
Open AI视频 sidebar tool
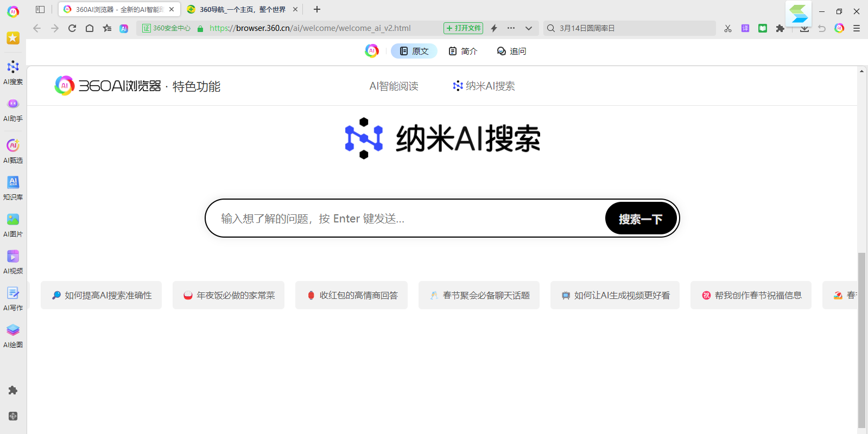click(13, 262)
